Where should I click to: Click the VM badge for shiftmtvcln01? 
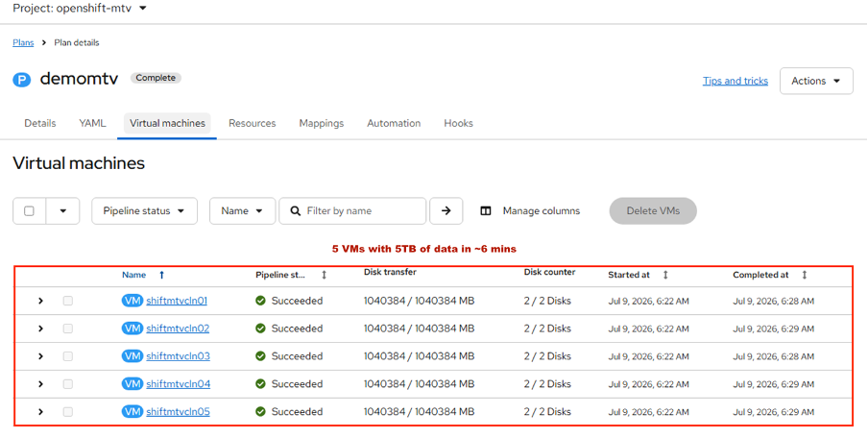point(133,301)
